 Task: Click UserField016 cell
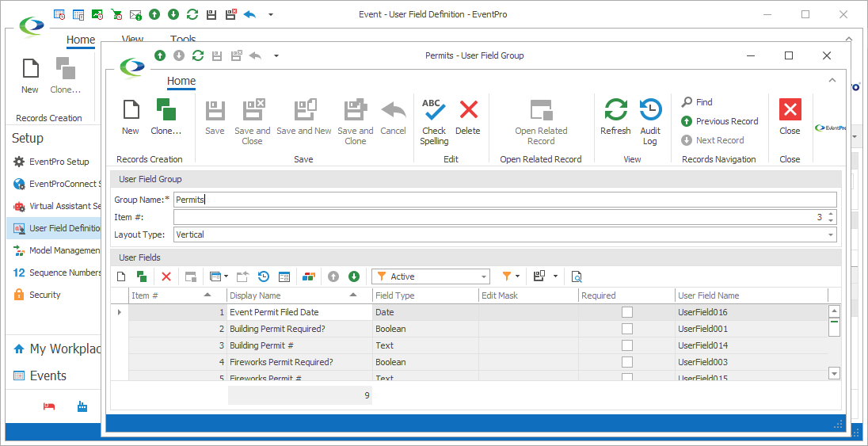(752, 312)
